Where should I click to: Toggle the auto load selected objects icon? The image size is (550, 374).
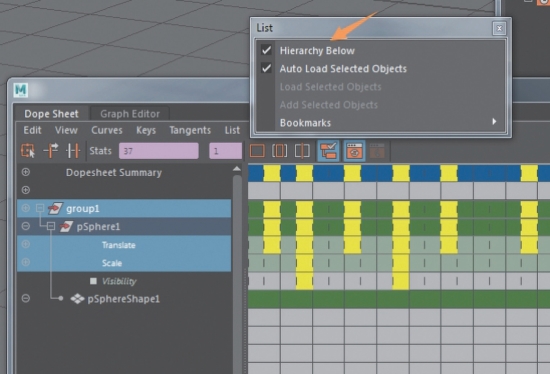coord(354,151)
